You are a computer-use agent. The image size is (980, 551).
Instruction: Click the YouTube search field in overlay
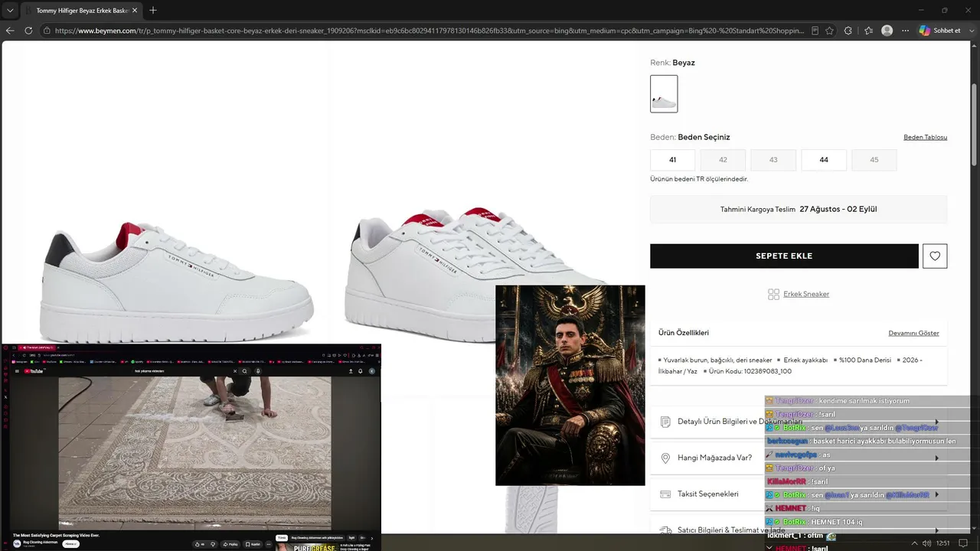coord(184,371)
